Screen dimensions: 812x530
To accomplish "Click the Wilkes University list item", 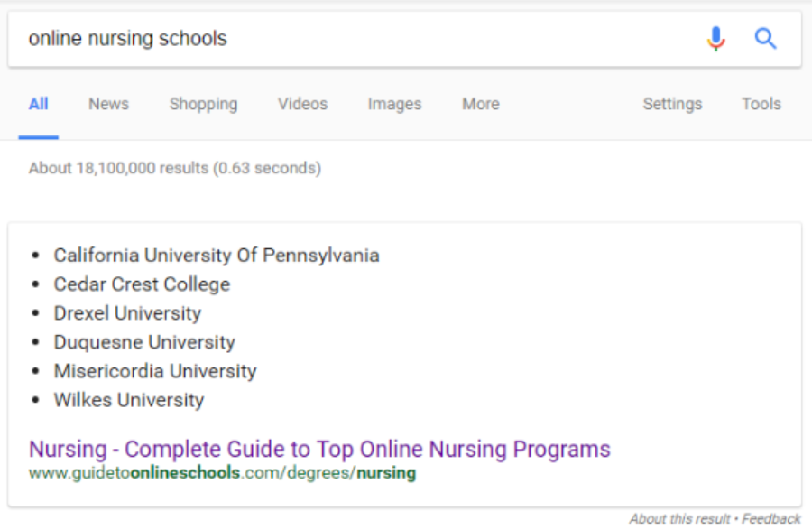I will click(x=129, y=401).
